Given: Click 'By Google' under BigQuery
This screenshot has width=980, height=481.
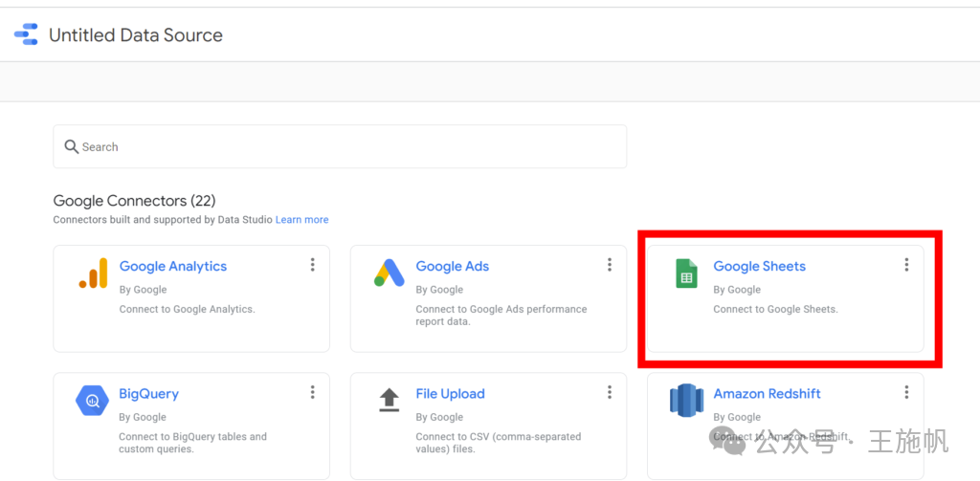Looking at the screenshot, I should [x=143, y=417].
